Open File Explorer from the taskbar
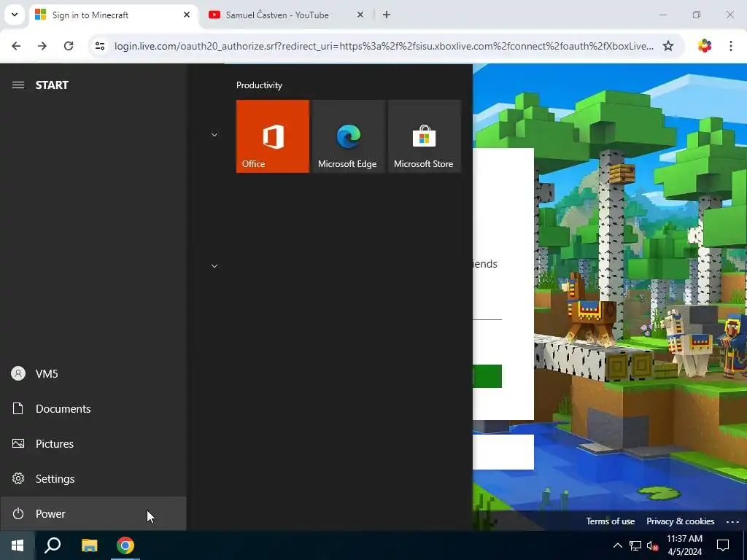Screen dimensions: 747x560 click(89, 545)
